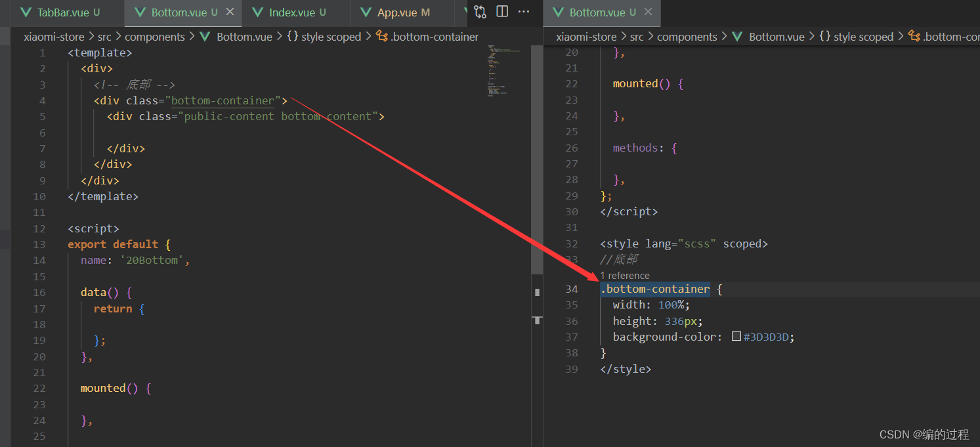
Task: Click the '//底部' comment in style block
Action: 619,259
